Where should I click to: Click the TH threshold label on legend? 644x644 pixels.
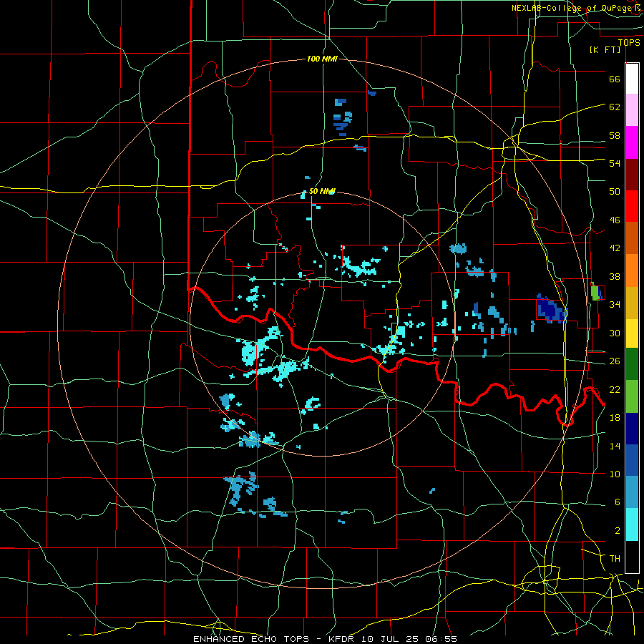click(615, 559)
